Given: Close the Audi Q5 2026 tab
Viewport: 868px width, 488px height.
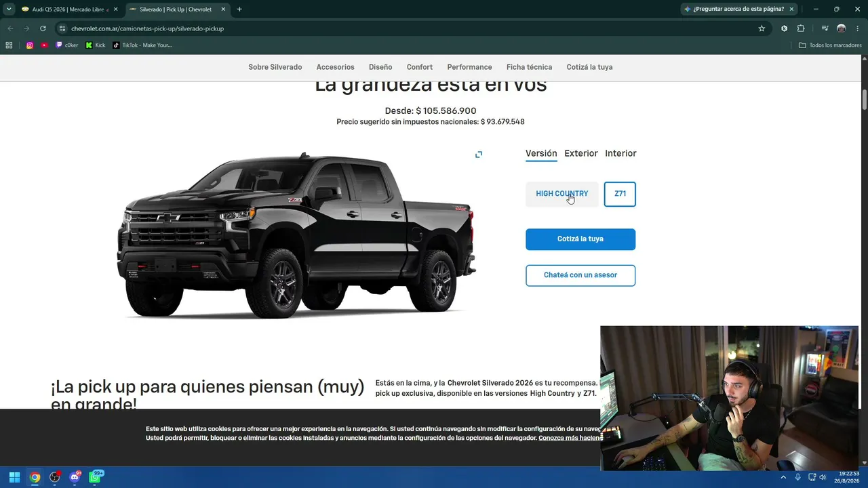Looking at the screenshot, I should click(x=115, y=9).
